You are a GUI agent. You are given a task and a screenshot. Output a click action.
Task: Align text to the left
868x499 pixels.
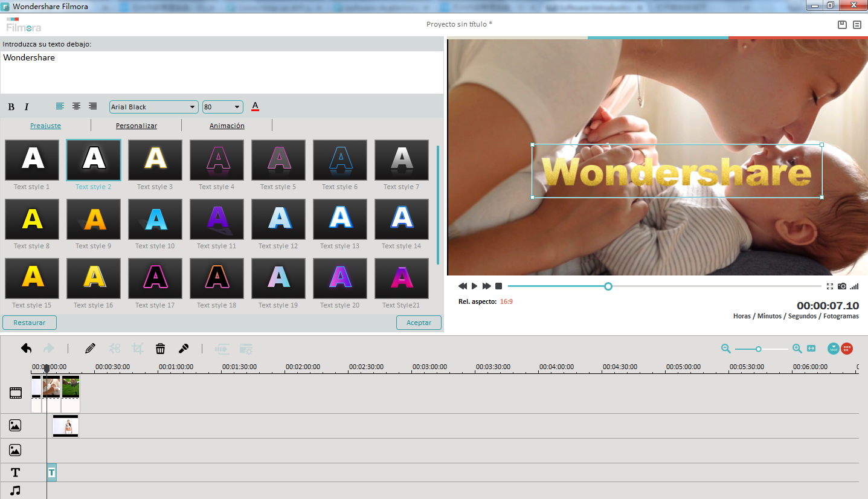60,106
